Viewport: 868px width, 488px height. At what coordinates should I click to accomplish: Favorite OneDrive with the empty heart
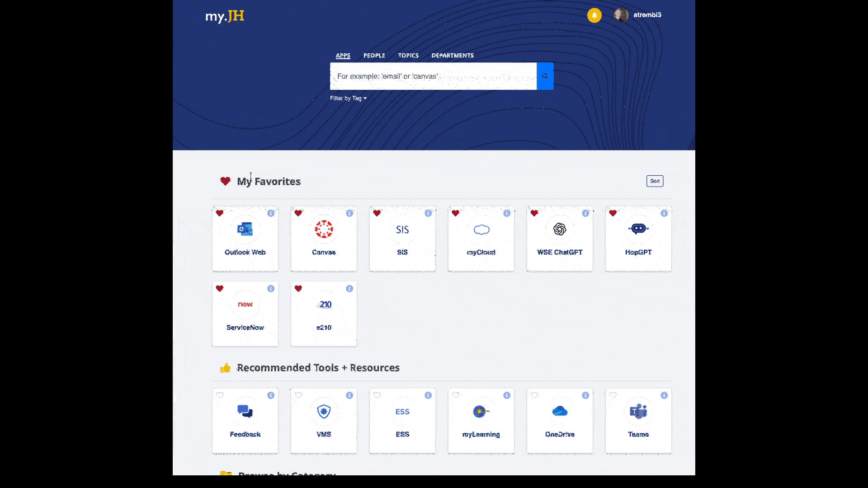(534, 395)
